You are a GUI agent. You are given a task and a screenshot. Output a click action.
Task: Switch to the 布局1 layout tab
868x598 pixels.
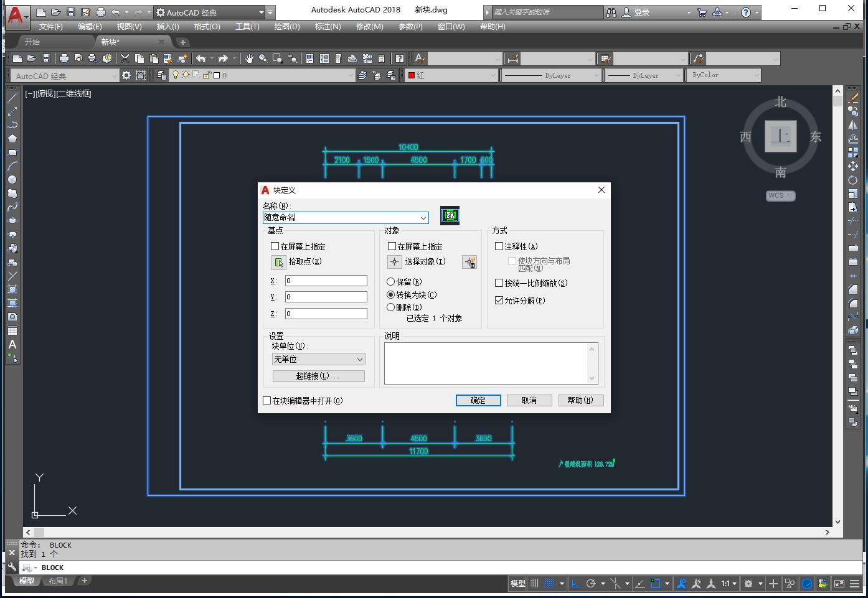click(57, 581)
